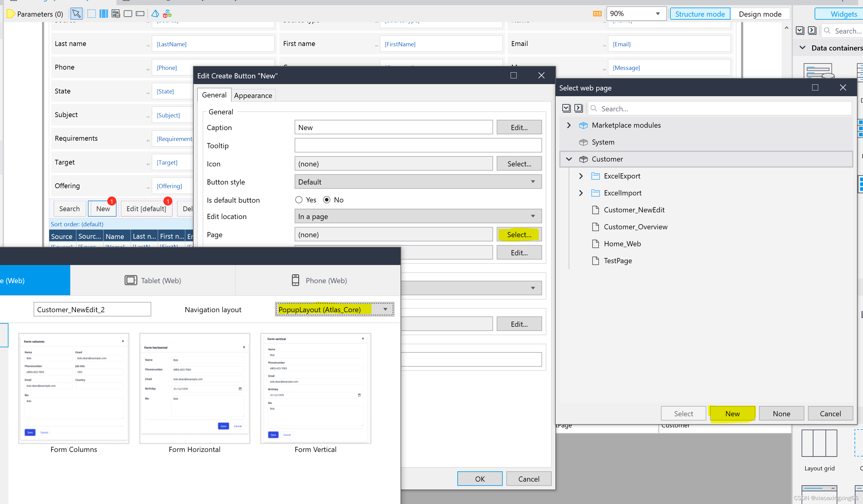Click the dashed region selection tool icon
Screen dimensions: 863x504
[x=91, y=14]
